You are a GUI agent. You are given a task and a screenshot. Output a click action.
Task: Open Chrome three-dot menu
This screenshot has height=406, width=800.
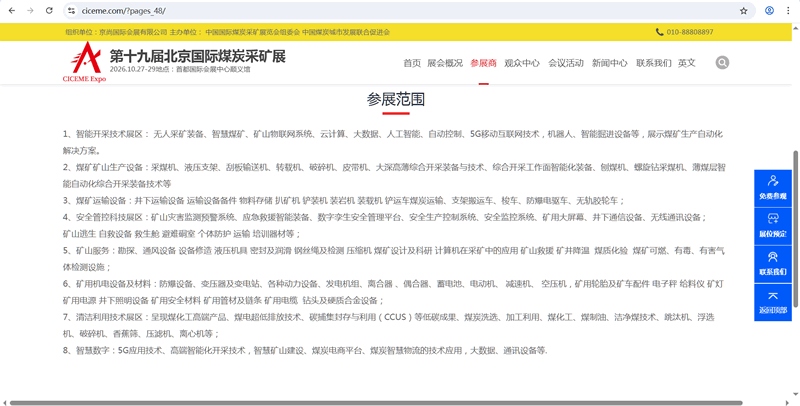[x=788, y=11]
